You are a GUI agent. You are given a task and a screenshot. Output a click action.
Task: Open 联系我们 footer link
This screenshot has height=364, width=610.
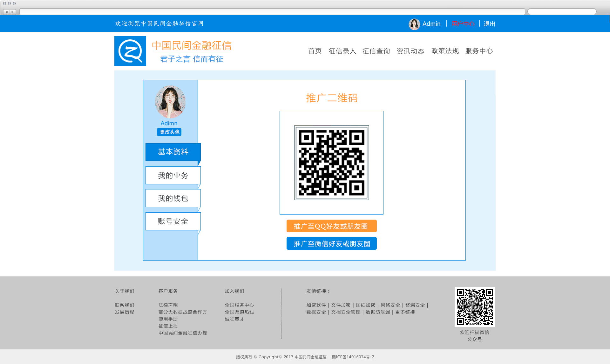click(x=125, y=305)
